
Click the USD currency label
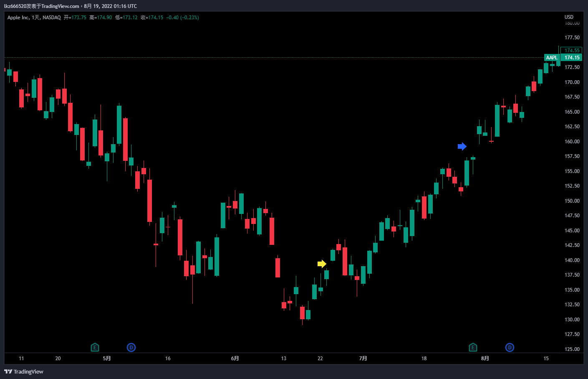pos(569,17)
